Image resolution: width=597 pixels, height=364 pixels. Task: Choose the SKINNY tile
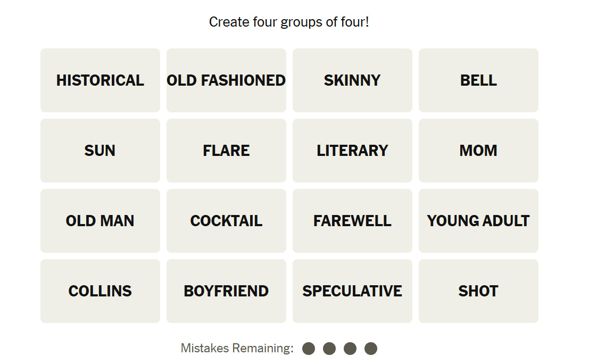352,80
